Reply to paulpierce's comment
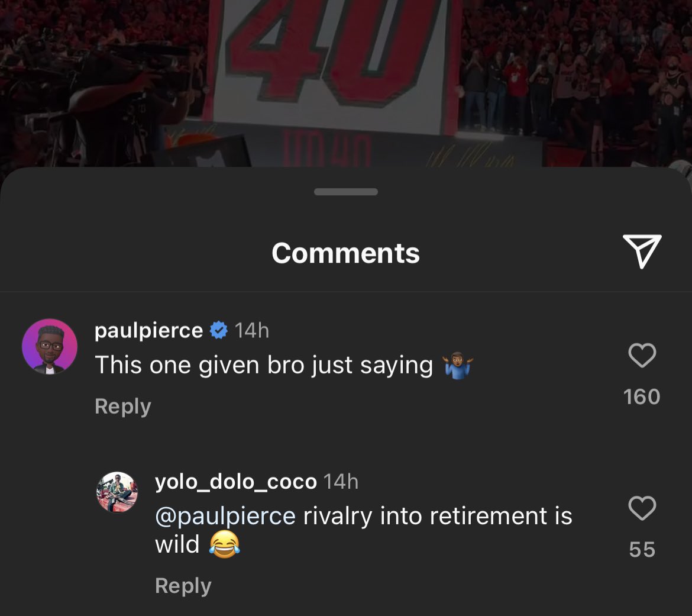This screenshot has height=616, width=692. [123, 407]
